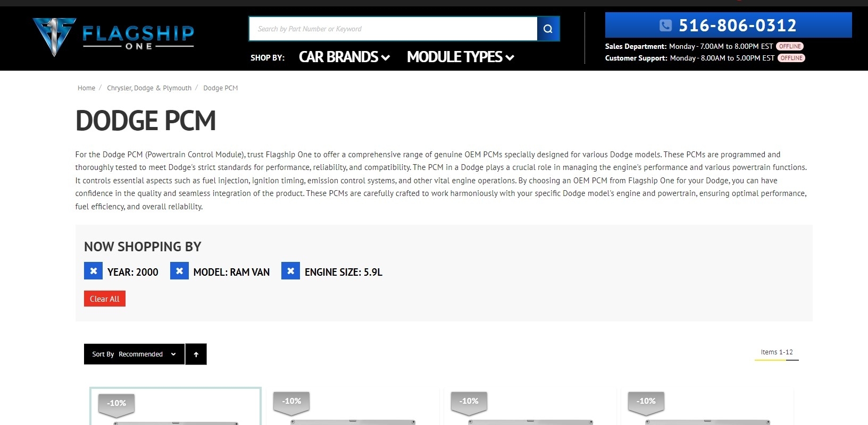Click the Customer Support OFFLINE badge
868x425 pixels.
(x=791, y=58)
